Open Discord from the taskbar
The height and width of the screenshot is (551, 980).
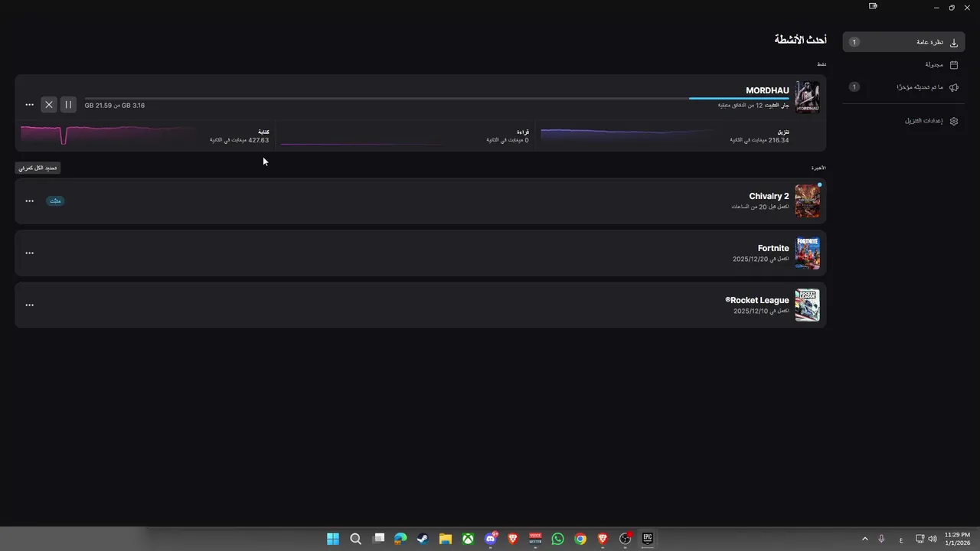pyautogui.click(x=491, y=539)
